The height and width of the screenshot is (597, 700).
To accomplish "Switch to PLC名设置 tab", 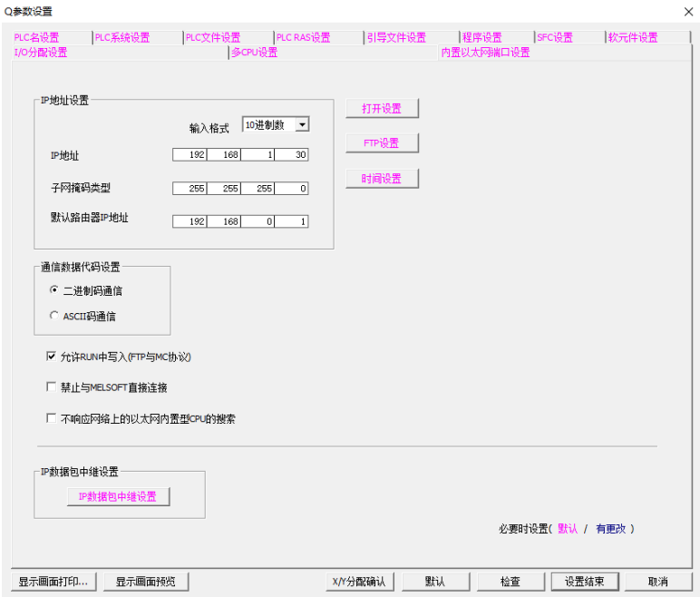I will tap(37, 38).
